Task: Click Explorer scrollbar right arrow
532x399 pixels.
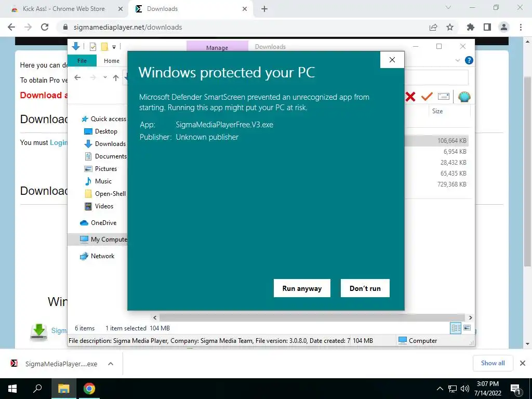Action: click(x=470, y=317)
